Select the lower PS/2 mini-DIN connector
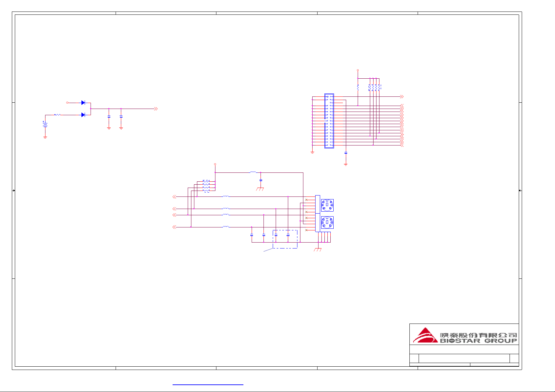Screen dimensions: 555x392 pyautogui.click(x=327, y=222)
